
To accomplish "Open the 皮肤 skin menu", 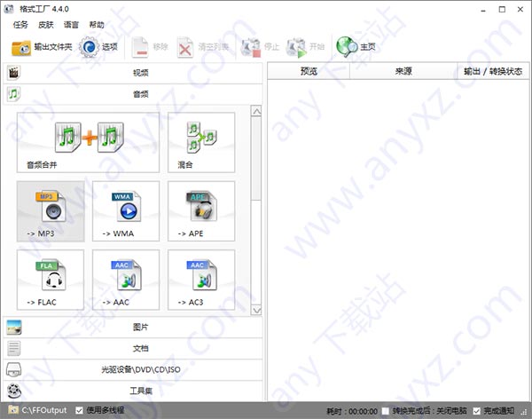I will pos(46,25).
